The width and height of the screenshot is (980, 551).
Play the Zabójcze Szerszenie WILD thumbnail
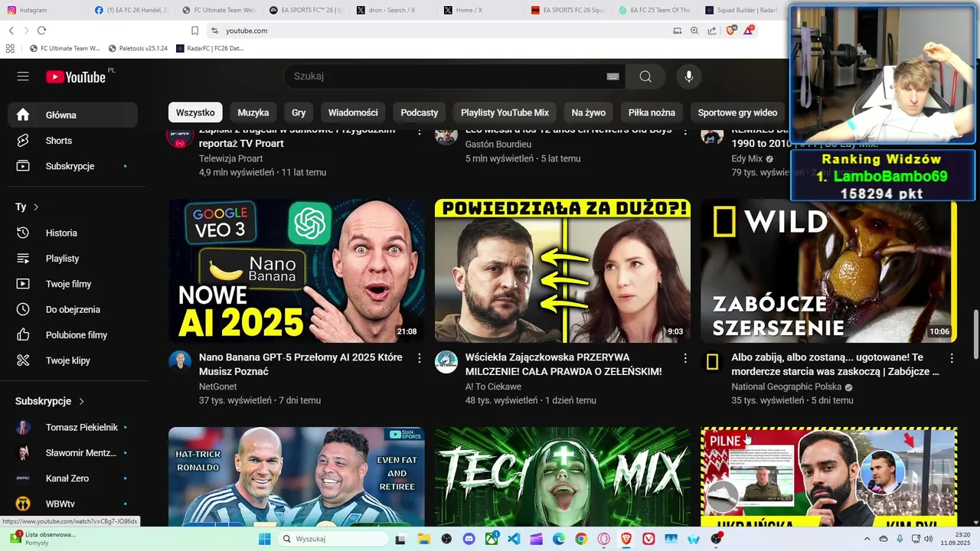coord(828,271)
